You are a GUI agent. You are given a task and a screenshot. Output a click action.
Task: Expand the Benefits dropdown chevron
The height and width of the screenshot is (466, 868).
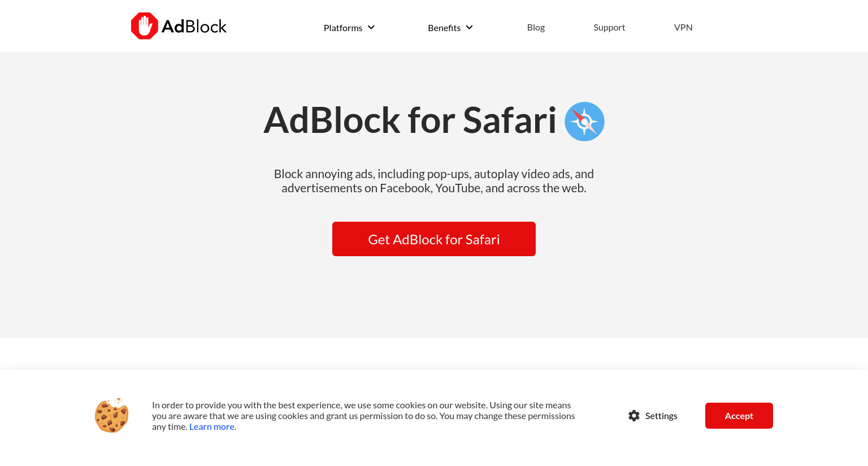click(x=469, y=27)
